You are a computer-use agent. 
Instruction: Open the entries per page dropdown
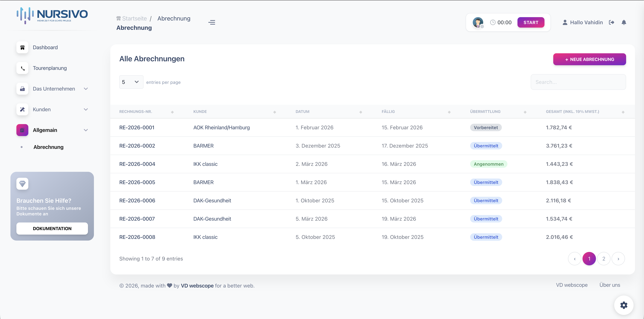point(131,82)
